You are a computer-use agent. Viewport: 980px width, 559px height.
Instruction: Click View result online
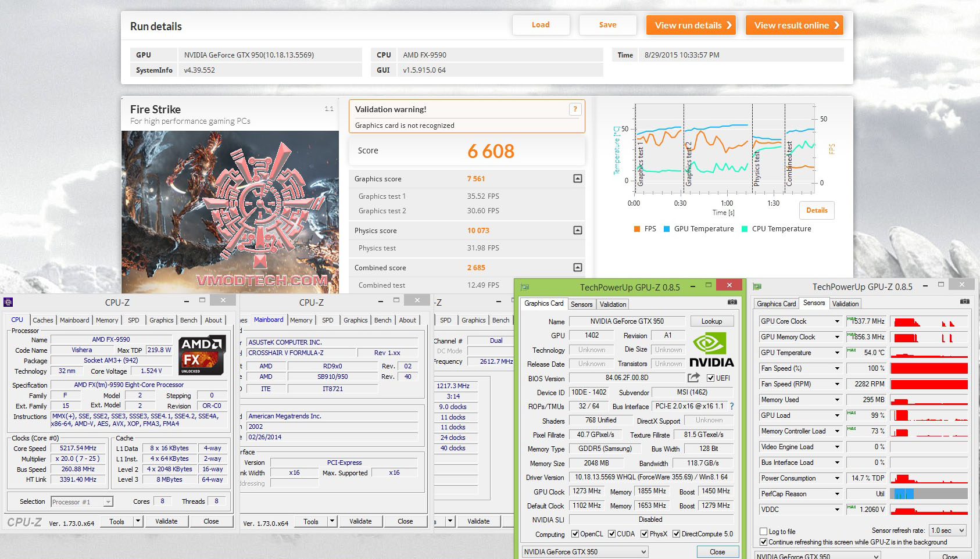[x=795, y=25]
